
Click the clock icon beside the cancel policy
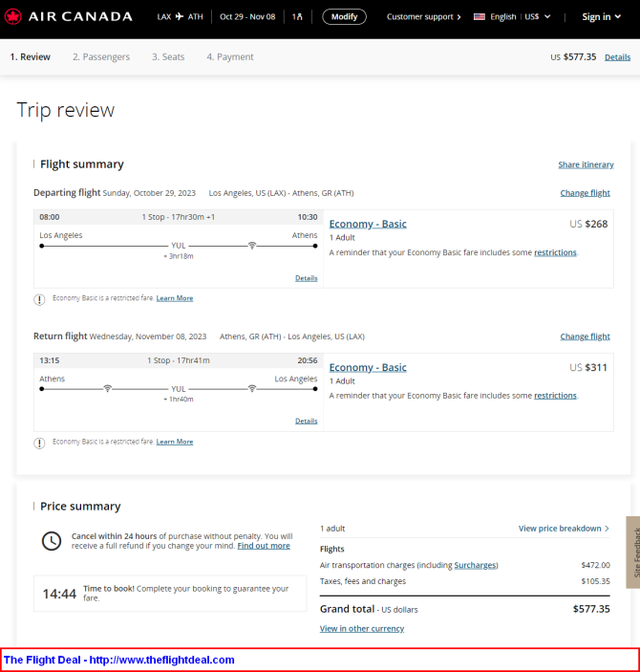coord(52,541)
